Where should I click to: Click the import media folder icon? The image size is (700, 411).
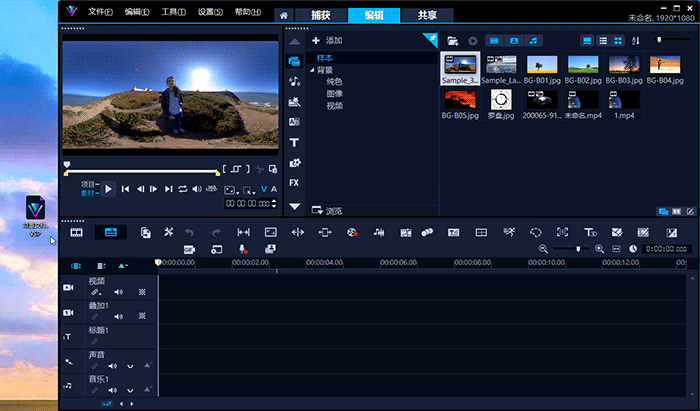coord(453,41)
